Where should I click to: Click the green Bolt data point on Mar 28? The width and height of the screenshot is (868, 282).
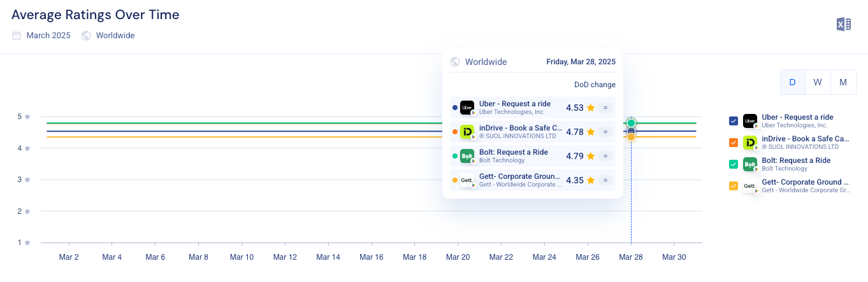click(x=631, y=123)
